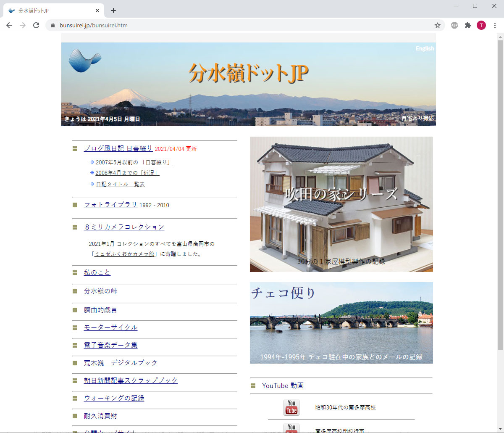This screenshot has height=433, width=504.
Task: Open the チェコ便り bridge banner image
Action: click(341, 322)
